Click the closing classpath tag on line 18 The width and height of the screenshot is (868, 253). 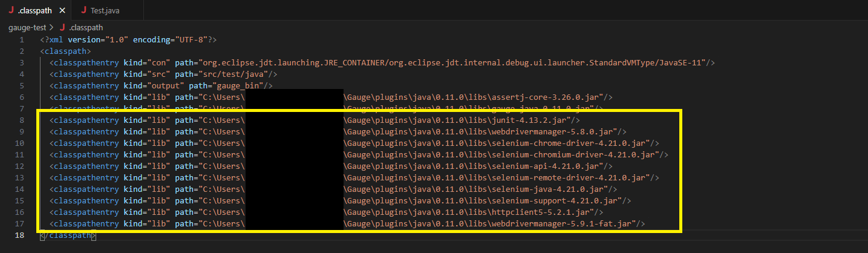click(67, 235)
